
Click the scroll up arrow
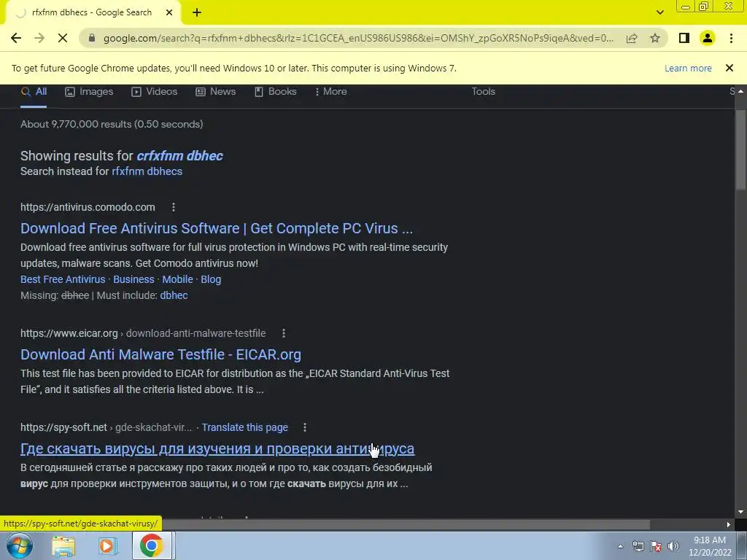point(741,91)
